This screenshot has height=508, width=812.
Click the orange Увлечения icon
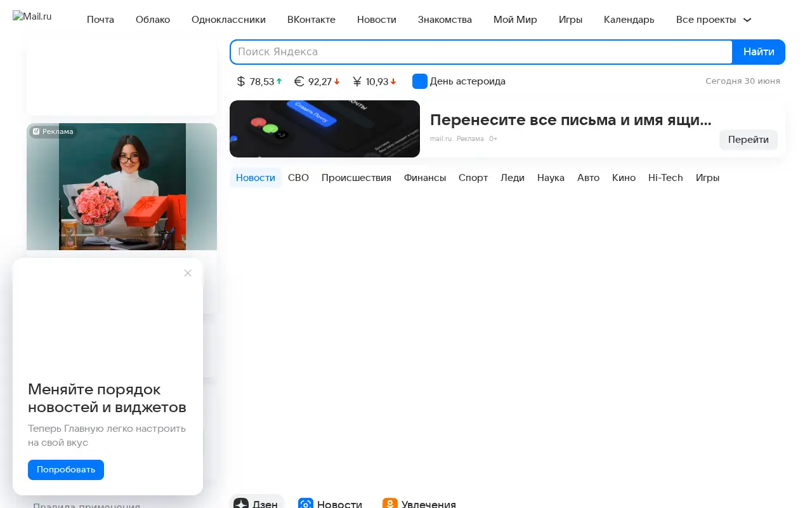[x=390, y=504]
